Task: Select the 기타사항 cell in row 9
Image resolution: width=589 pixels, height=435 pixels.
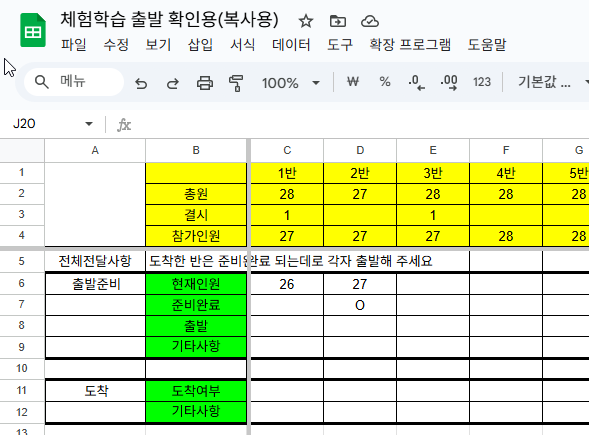Action: click(196, 347)
